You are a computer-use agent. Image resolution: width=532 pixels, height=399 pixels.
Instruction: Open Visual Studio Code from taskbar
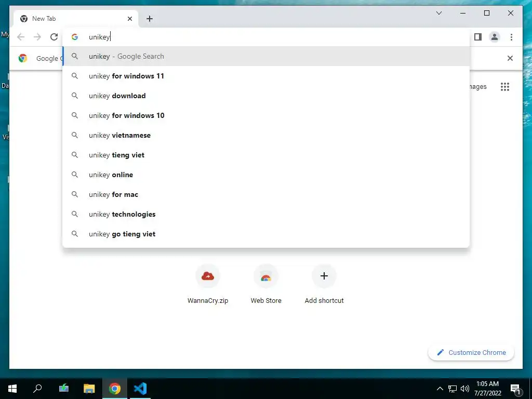pyautogui.click(x=140, y=389)
